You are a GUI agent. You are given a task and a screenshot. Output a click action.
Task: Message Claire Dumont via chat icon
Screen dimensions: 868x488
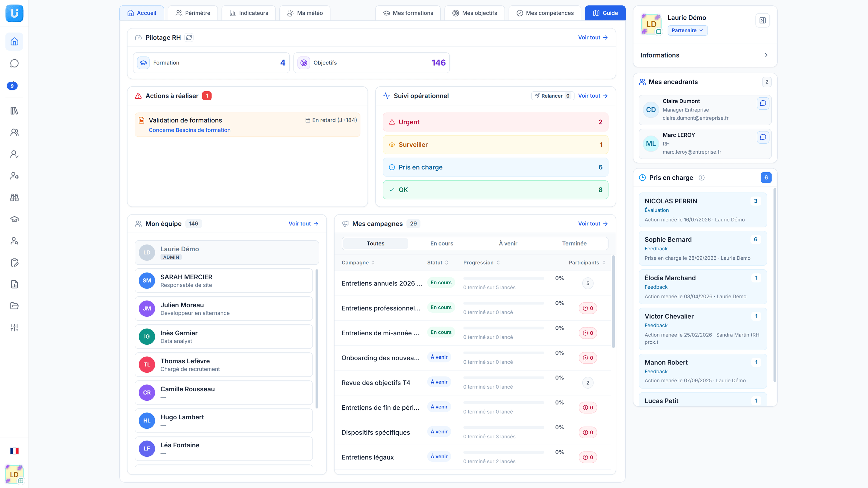[x=763, y=103]
